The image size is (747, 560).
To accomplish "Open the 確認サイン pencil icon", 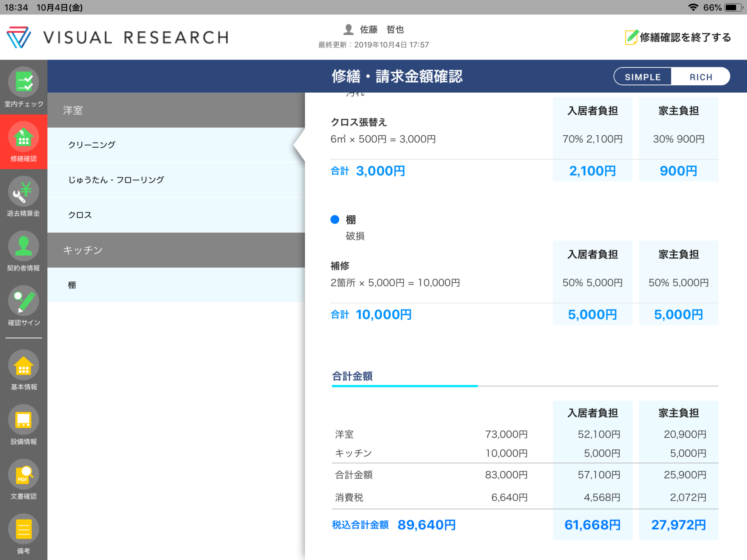I will coord(24,301).
